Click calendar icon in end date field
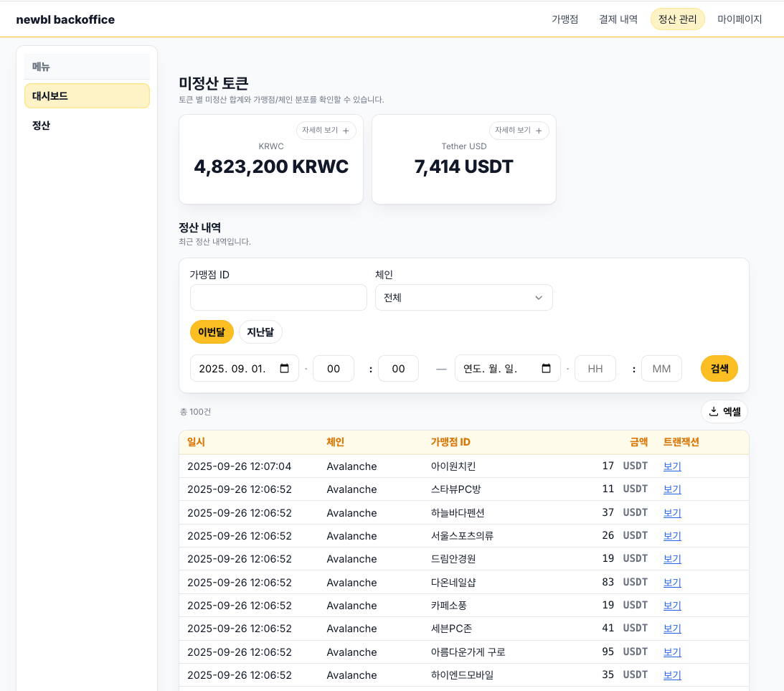 click(547, 369)
